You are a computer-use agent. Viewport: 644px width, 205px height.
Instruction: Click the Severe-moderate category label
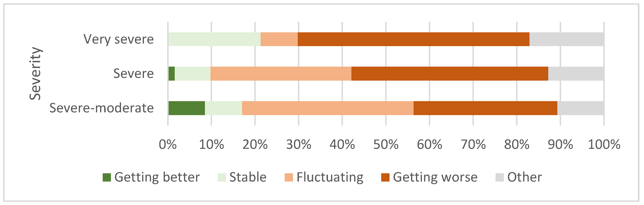pyautogui.click(x=101, y=108)
